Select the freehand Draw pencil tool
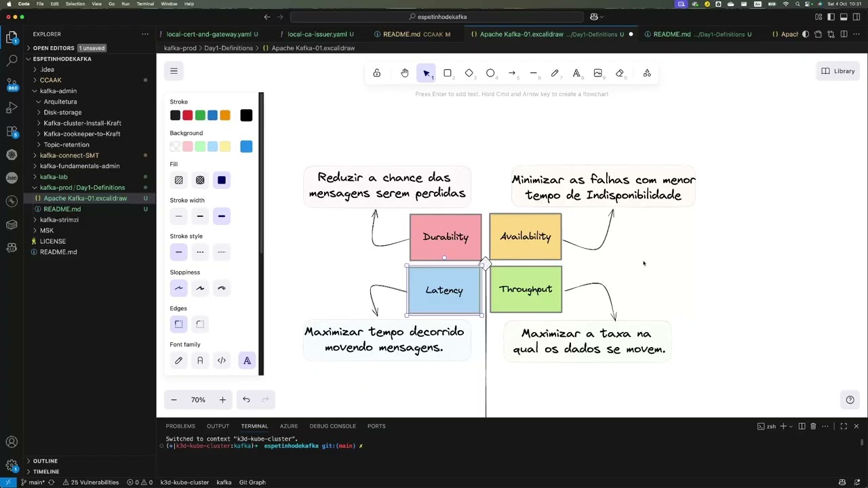This screenshot has width=868, height=488. [x=555, y=73]
